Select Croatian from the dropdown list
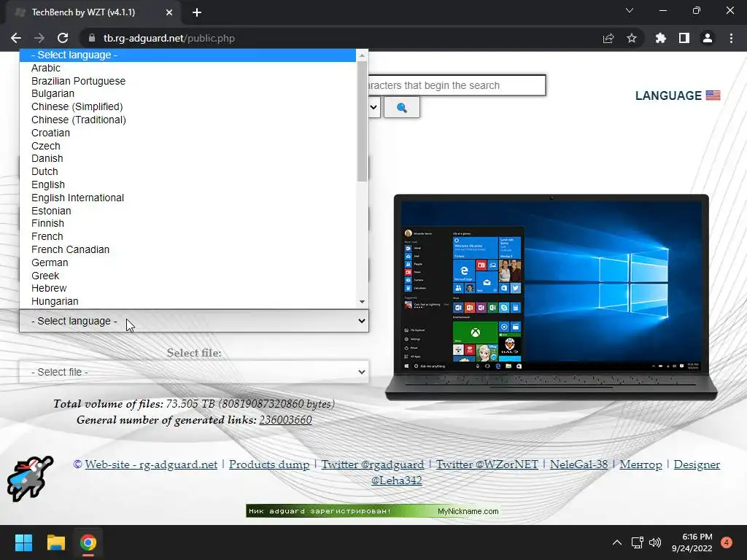 point(187,133)
